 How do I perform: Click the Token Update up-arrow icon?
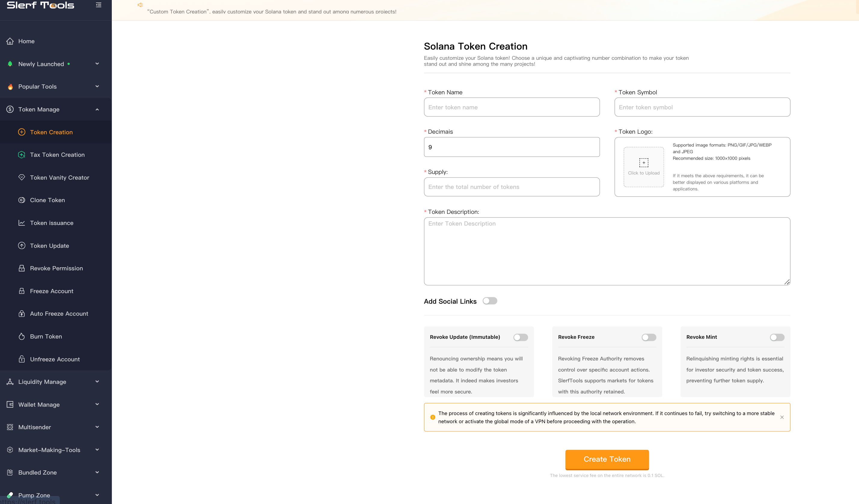pos(21,245)
